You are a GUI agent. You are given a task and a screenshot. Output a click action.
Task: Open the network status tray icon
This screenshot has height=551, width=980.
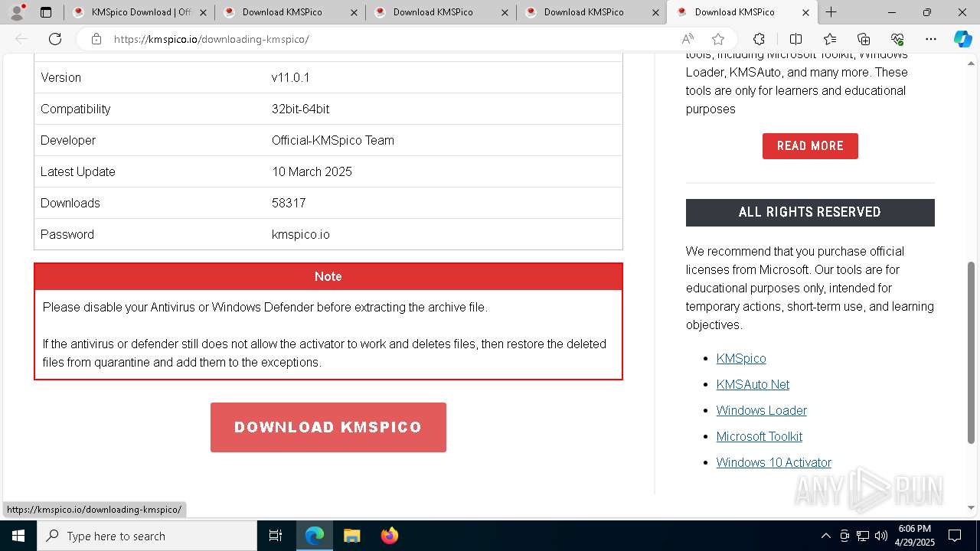pyautogui.click(x=862, y=536)
